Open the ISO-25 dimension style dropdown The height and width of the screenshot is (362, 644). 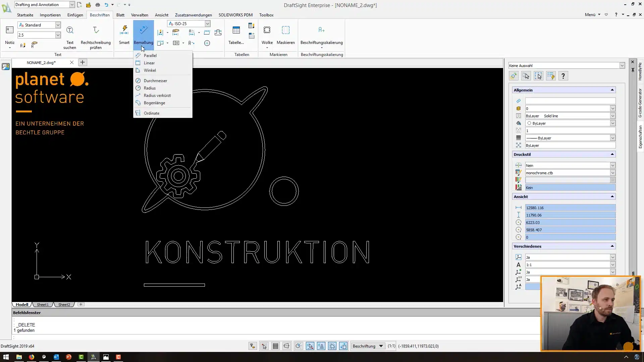pyautogui.click(x=208, y=23)
